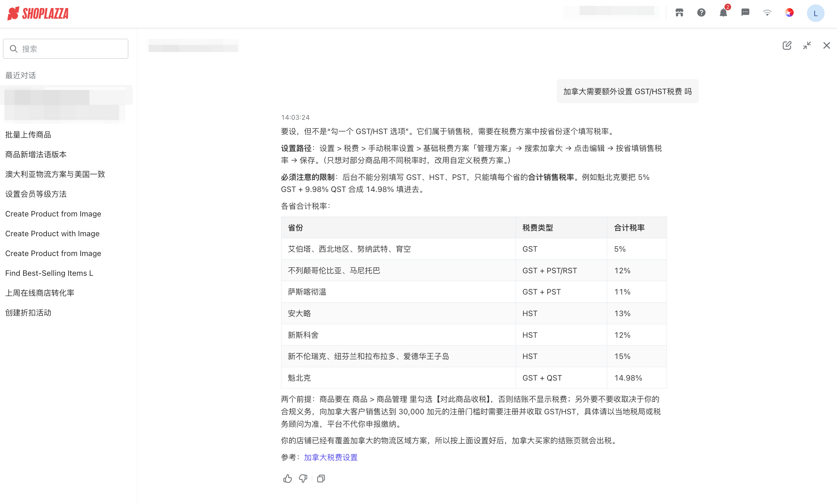Click the Shoplazza logo
837x504 pixels.
[38, 14]
